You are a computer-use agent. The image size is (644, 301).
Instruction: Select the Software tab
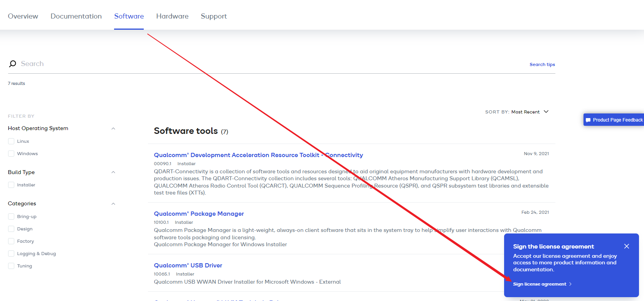(x=129, y=16)
